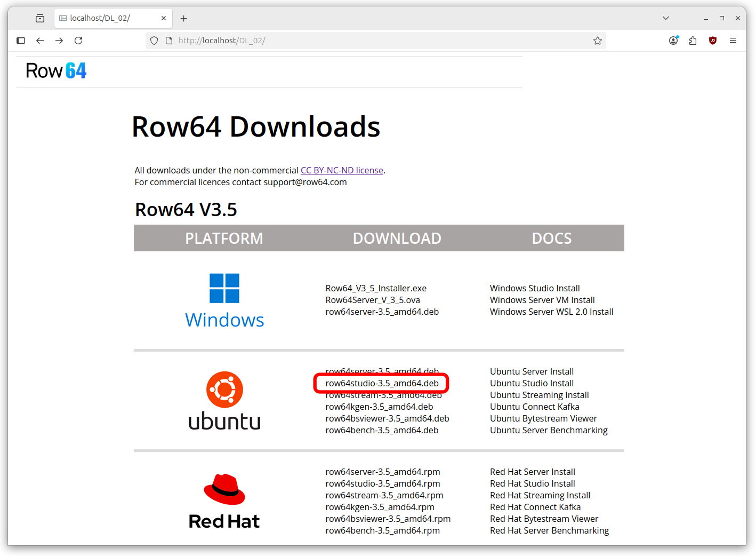The width and height of the screenshot is (756, 556).
Task: Download row64bench-3.5_amd64.deb
Action: coord(382,430)
